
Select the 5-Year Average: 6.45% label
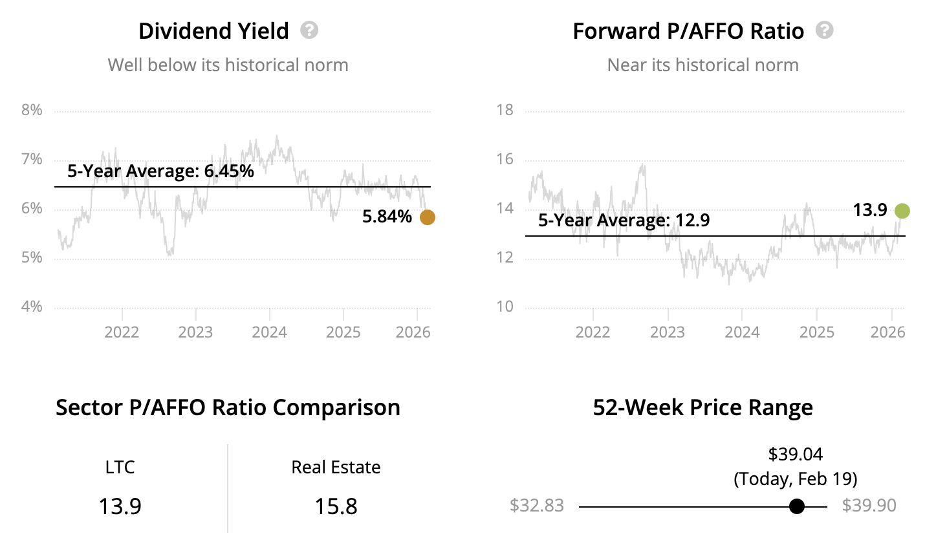(160, 171)
